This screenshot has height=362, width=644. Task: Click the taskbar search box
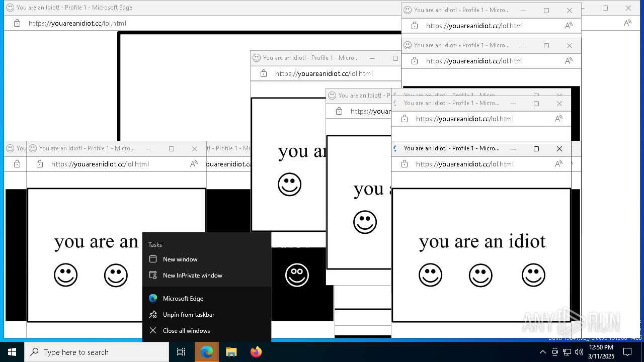click(97, 352)
